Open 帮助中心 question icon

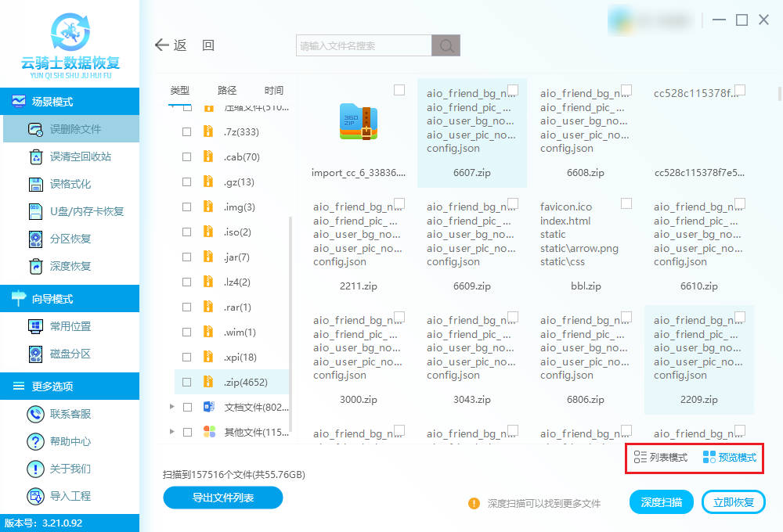pyautogui.click(x=35, y=441)
